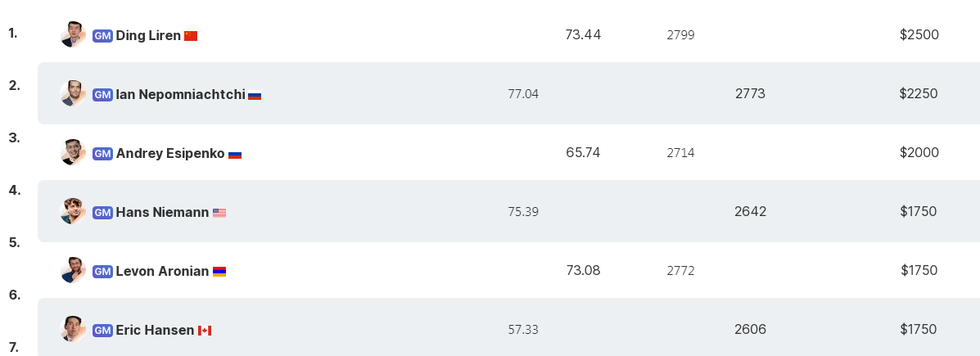Click rating 2773 in Nepomniachtchi's row
Image resolution: width=980 pixels, height=356 pixels.
750,93
